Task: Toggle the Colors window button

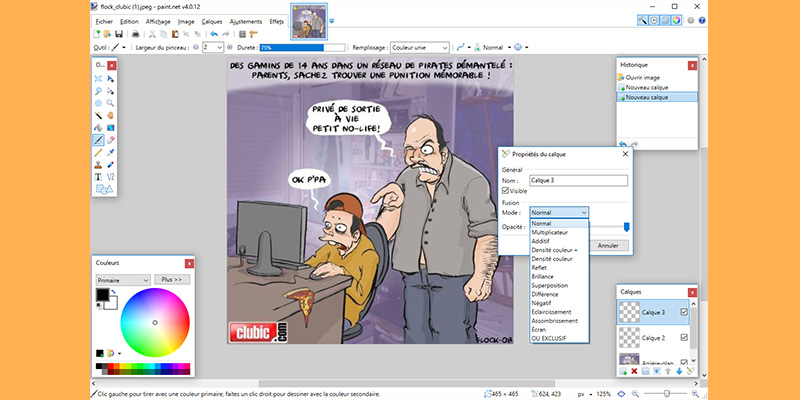Action: (676, 20)
